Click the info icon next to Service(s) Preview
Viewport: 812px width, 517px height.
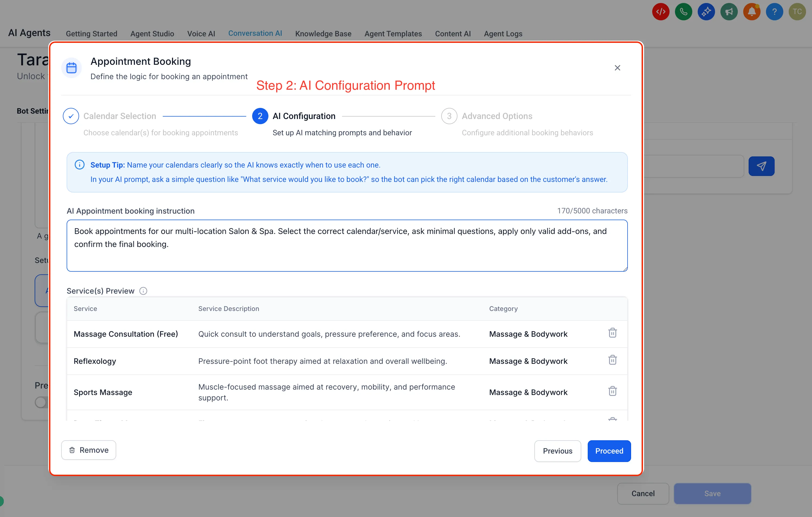(143, 291)
